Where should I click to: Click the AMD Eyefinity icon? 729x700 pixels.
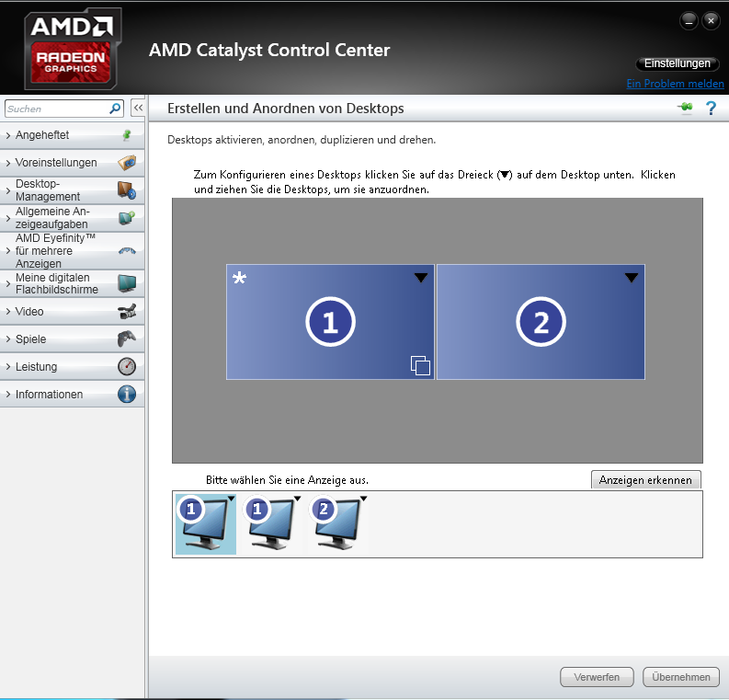point(127,251)
